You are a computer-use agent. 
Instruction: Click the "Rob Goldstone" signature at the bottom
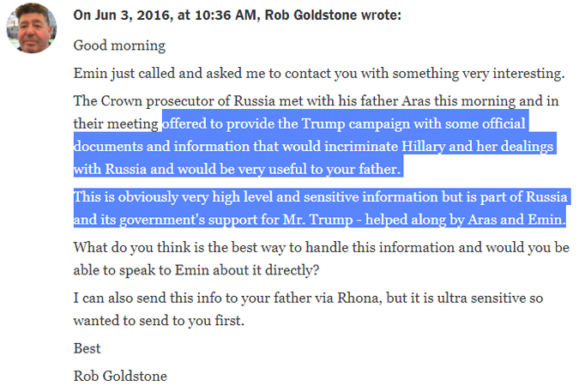[x=120, y=377]
